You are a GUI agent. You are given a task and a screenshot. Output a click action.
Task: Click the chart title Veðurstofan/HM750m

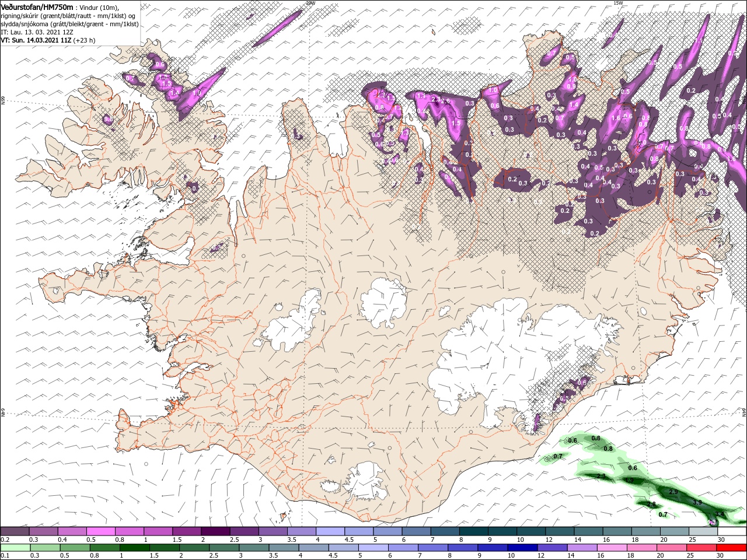[37, 7]
